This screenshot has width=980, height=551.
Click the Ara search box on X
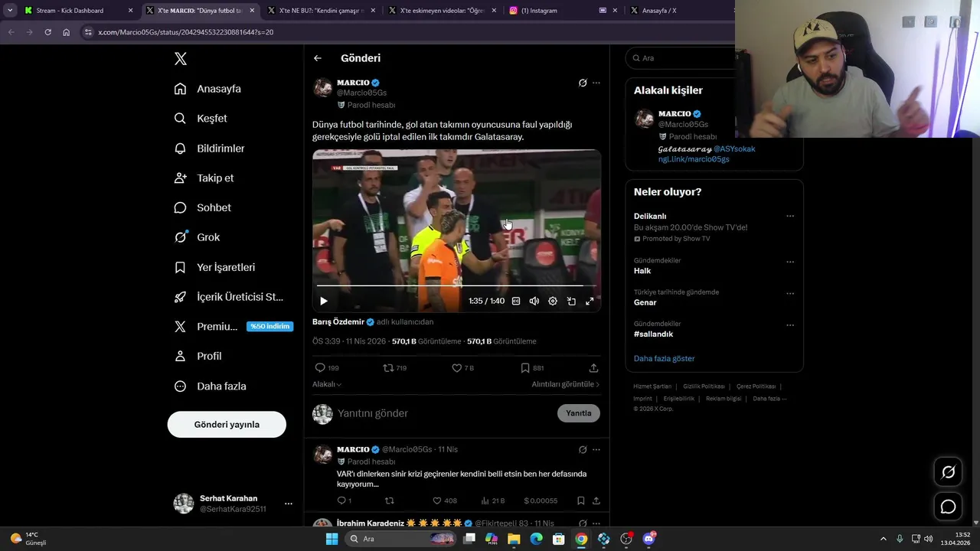click(681, 58)
